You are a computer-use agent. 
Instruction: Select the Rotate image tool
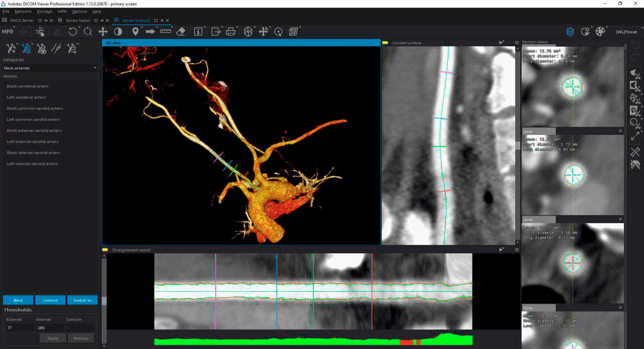(x=73, y=32)
